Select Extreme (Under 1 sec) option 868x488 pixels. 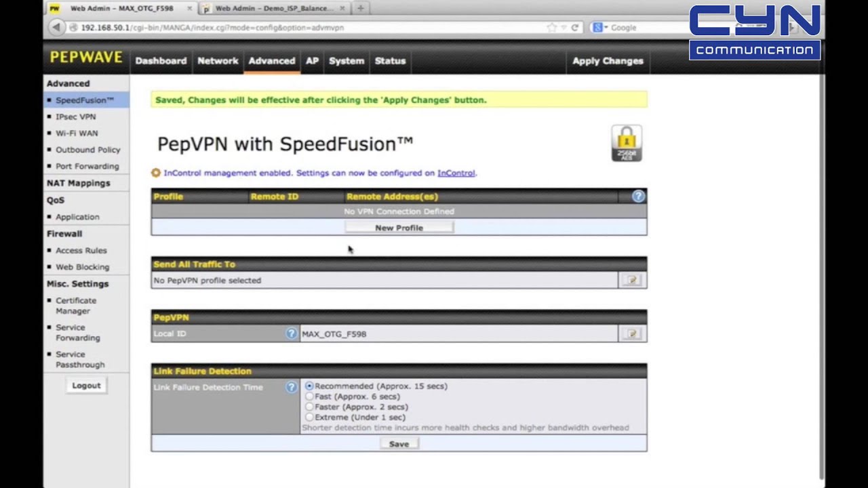coord(309,418)
